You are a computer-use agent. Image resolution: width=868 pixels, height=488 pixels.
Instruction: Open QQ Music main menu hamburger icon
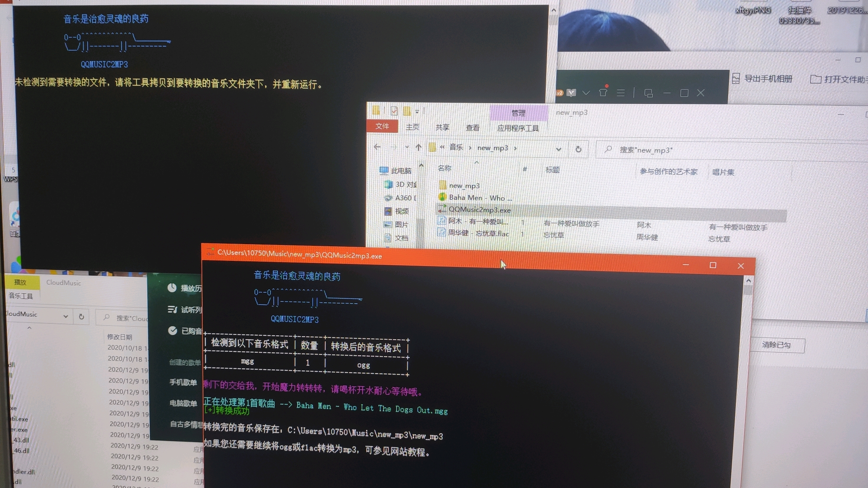[x=621, y=93]
